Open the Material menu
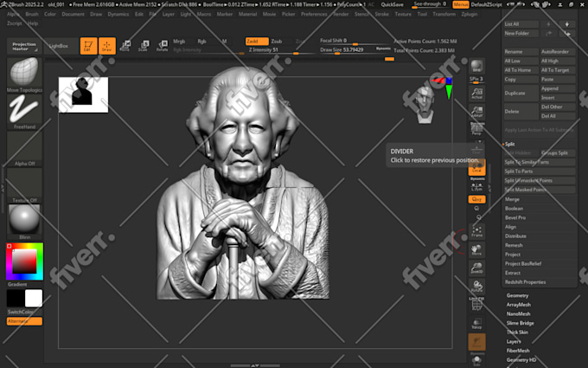 pos(247,14)
